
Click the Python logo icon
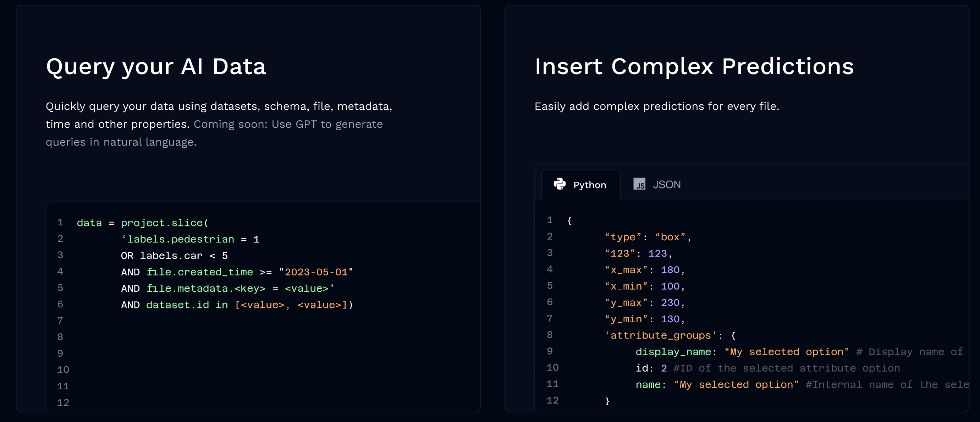tap(559, 184)
